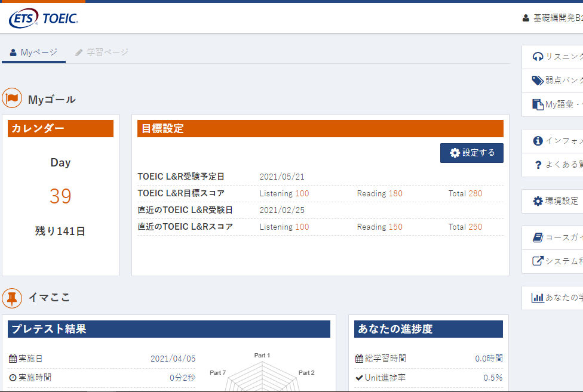Click the Part 2 radar chart label
This screenshot has width=583, height=392.
[x=306, y=373]
